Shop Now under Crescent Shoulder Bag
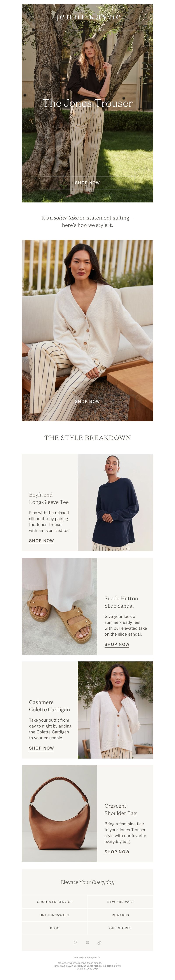 click(x=117, y=852)
